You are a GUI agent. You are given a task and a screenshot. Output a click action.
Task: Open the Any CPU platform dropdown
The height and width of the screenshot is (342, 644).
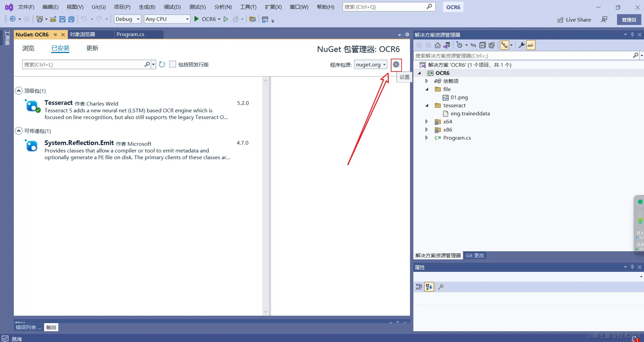click(x=167, y=19)
